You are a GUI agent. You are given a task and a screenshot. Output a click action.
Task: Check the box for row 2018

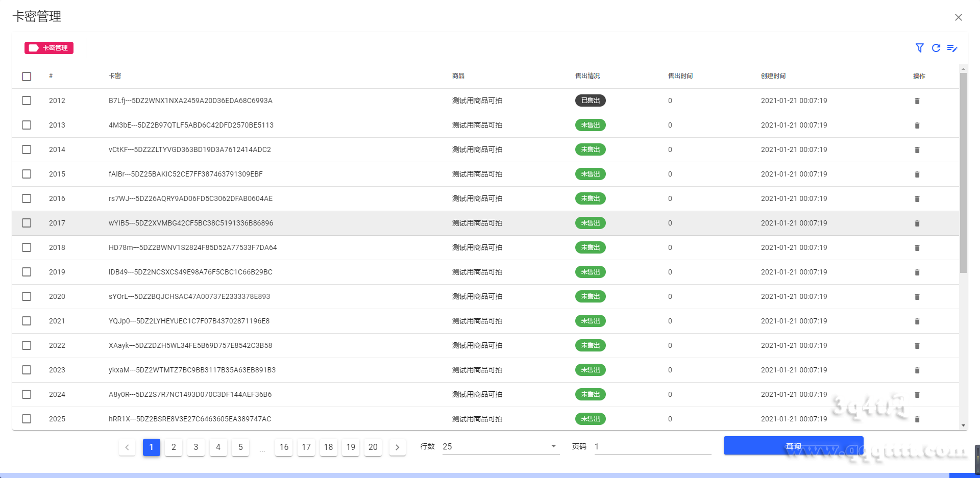27,247
